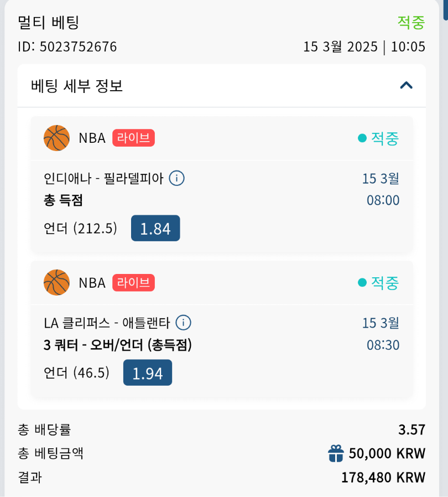The height and width of the screenshot is (497, 448).
Task: Open the 인디애나 - 필라델피아 match link
Action: [x=103, y=179]
